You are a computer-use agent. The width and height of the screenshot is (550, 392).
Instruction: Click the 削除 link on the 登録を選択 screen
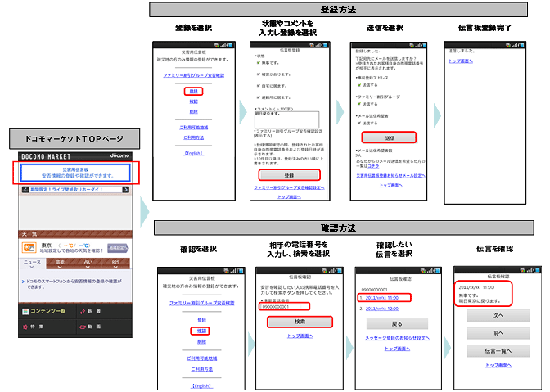click(194, 111)
